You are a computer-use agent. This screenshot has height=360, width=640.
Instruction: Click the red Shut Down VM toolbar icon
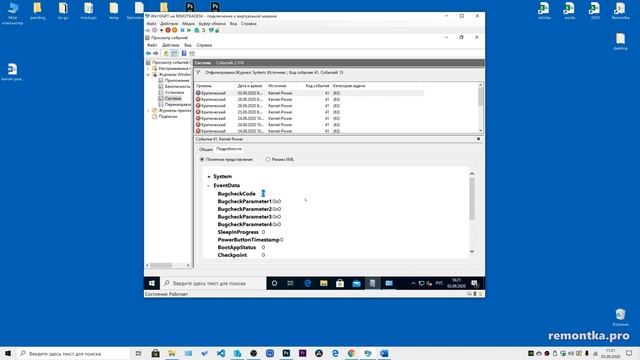tap(168, 30)
